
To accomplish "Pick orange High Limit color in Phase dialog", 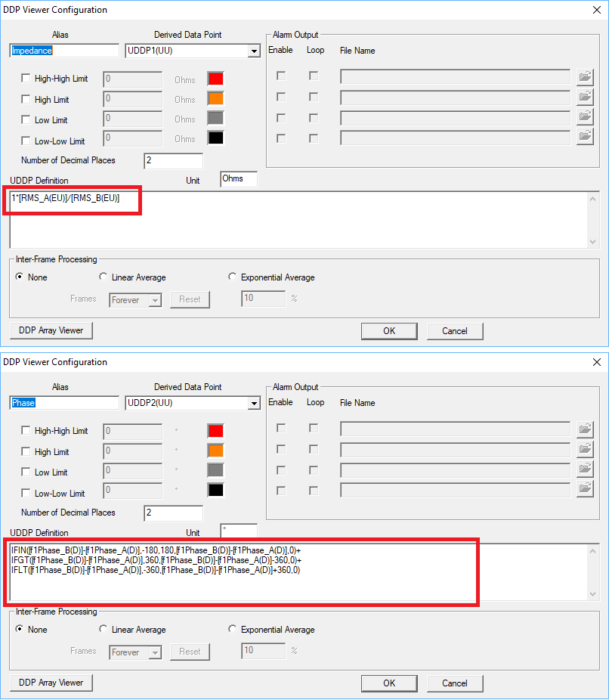I will pyautogui.click(x=215, y=451).
